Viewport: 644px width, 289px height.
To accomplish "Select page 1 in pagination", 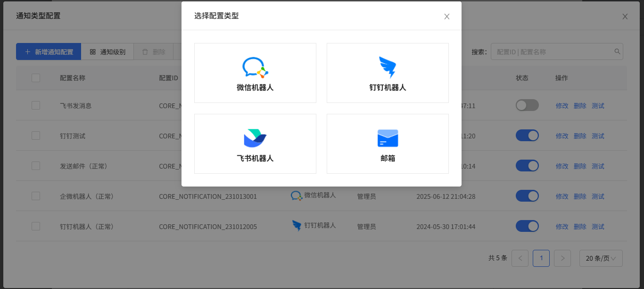I will 541,258.
